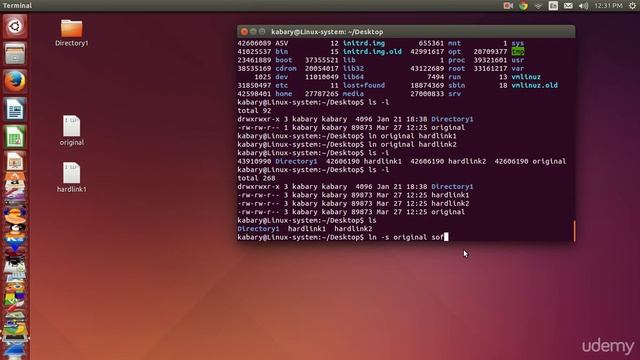Show the calendar from the 12:31 PM clock
This screenshot has width=640, height=360.
[609, 6]
